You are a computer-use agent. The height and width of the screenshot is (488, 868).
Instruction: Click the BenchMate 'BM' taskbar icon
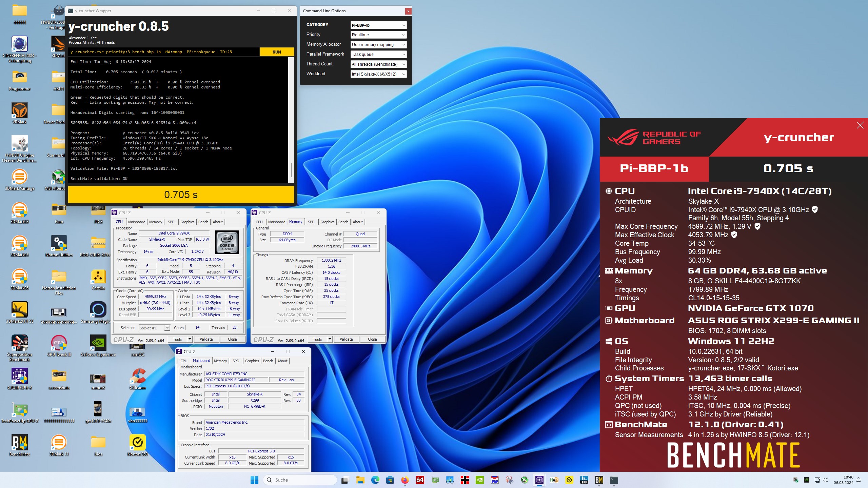pyautogui.click(x=599, y=480)
